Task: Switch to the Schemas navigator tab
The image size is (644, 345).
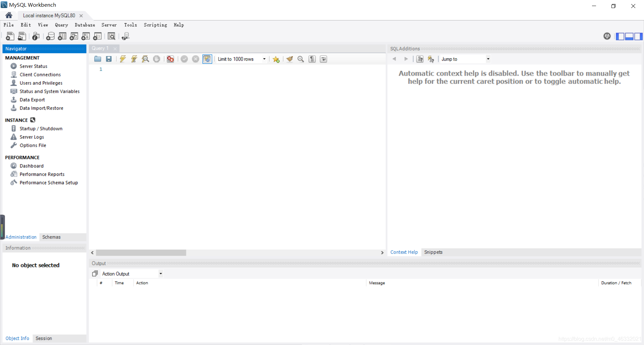Action: 51,237
